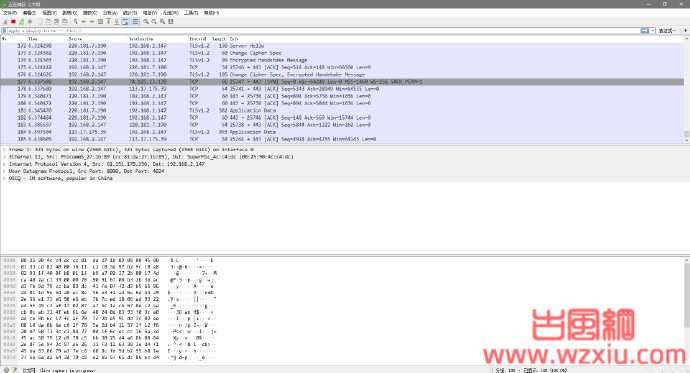
Task: Open the 文件 menu
Action: coord(10,13)
